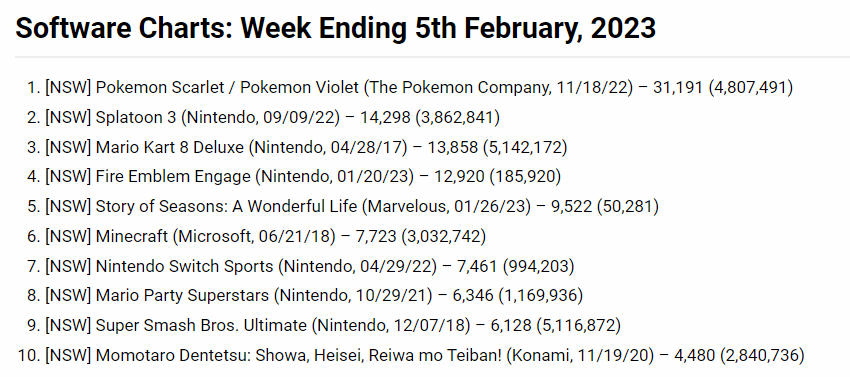Viewport: 850px width, 377px height.
Task: Click the 31,191 weekly sales number
Action: pos(678,87)
